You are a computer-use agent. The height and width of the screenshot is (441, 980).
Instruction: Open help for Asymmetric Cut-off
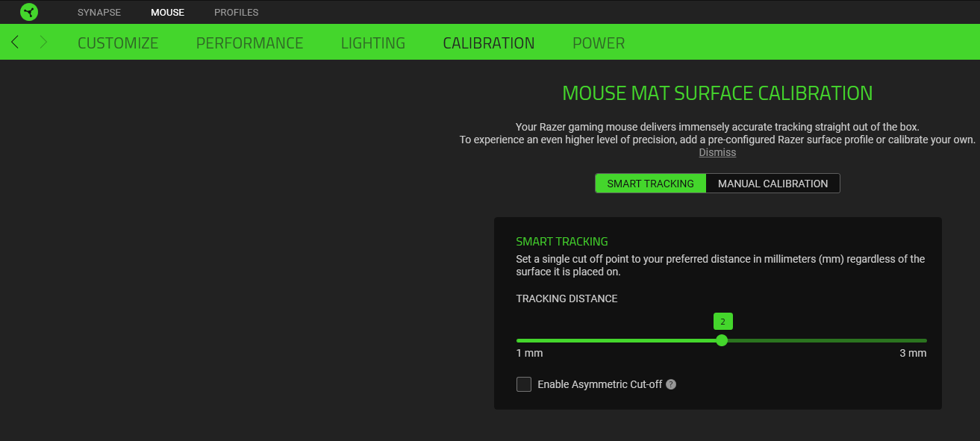pos(671,384)
